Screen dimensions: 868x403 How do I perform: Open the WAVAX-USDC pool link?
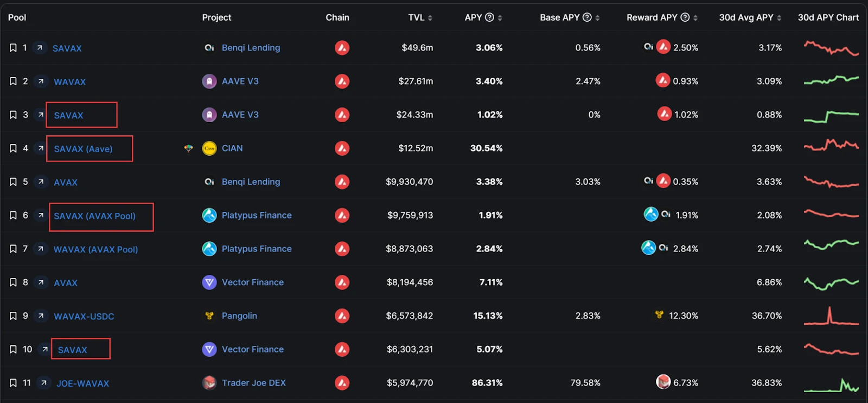click(84, 317)
